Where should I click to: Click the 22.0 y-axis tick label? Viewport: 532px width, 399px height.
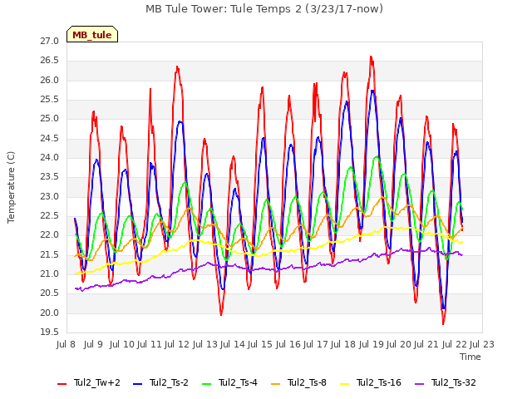(50, 235)
